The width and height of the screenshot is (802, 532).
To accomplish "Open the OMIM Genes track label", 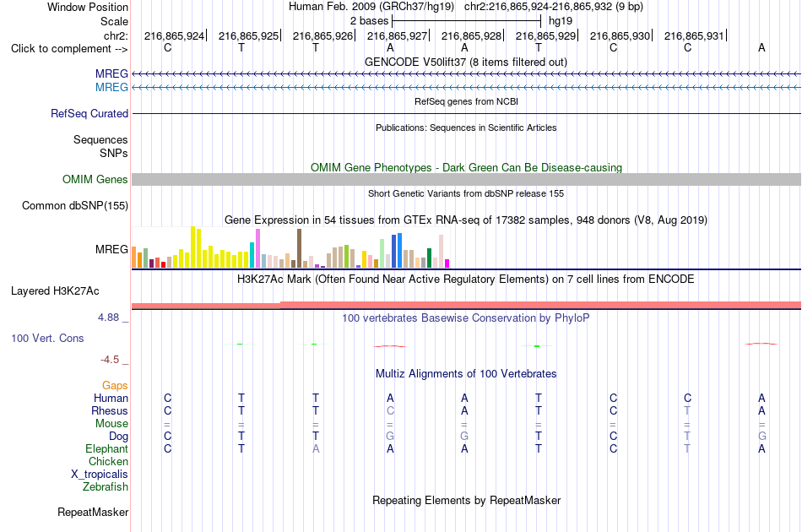I will [x=95, y=180].
